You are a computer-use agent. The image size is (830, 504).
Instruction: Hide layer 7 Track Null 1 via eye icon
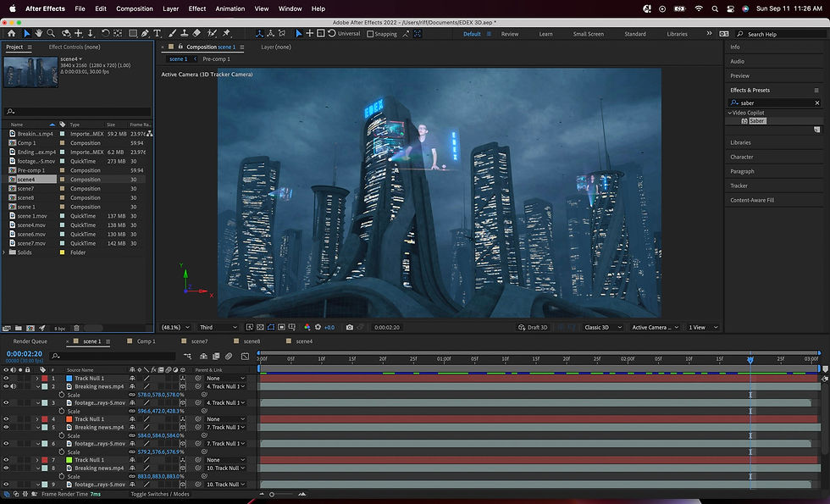pos(7,460)
